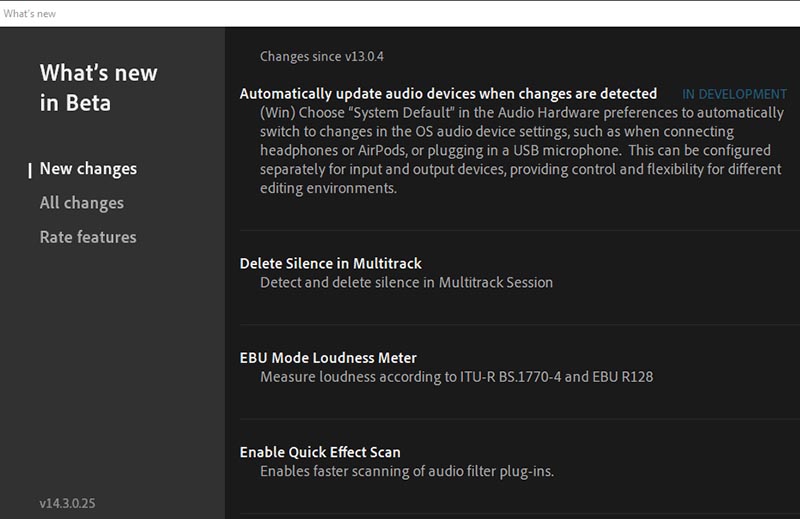Click the Changes since v13.0.4 label
This screenshot has width=800, height=519.
coord(322,57)
